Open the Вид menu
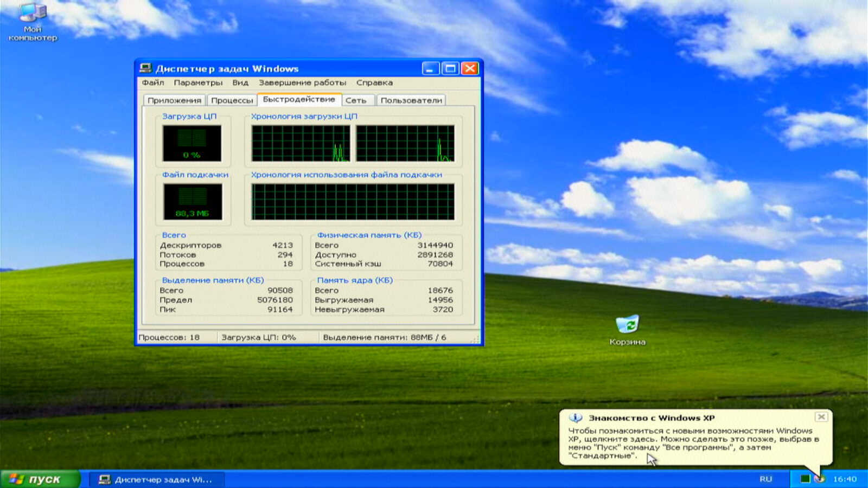Viewport: 868px width, 488px height. coord(240,83)
